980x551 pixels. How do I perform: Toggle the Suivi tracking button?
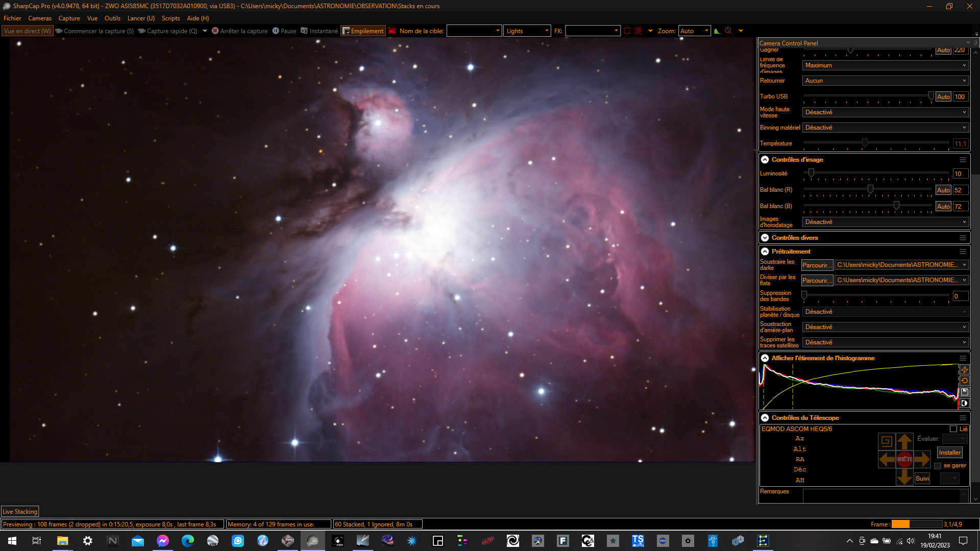click(922, 479)
